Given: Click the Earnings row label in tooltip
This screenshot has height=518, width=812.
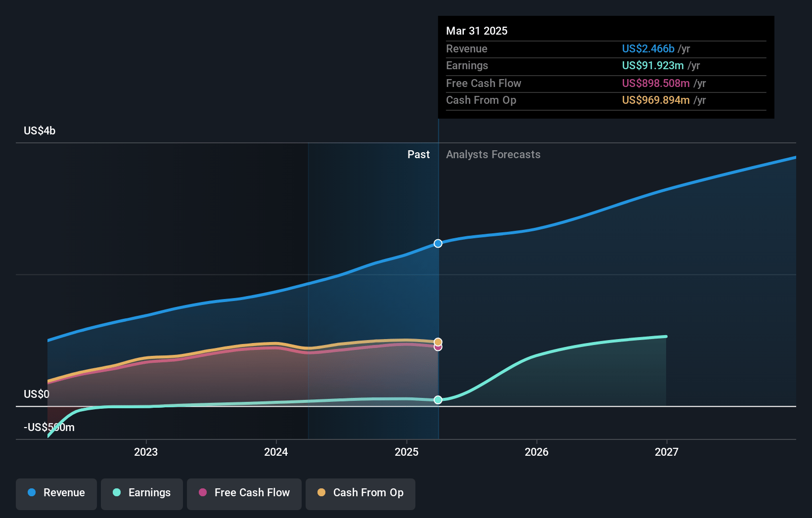Looking at the screenshot, I should (467, 66).
